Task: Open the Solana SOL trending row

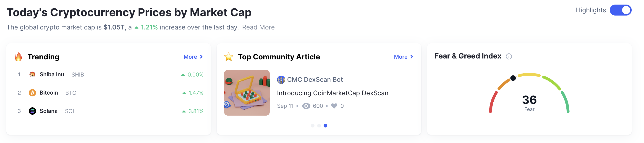Action: (x=109, y=111)
